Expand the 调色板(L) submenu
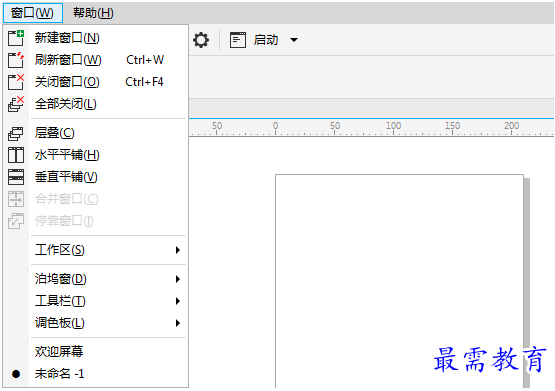 pos(96,323)
